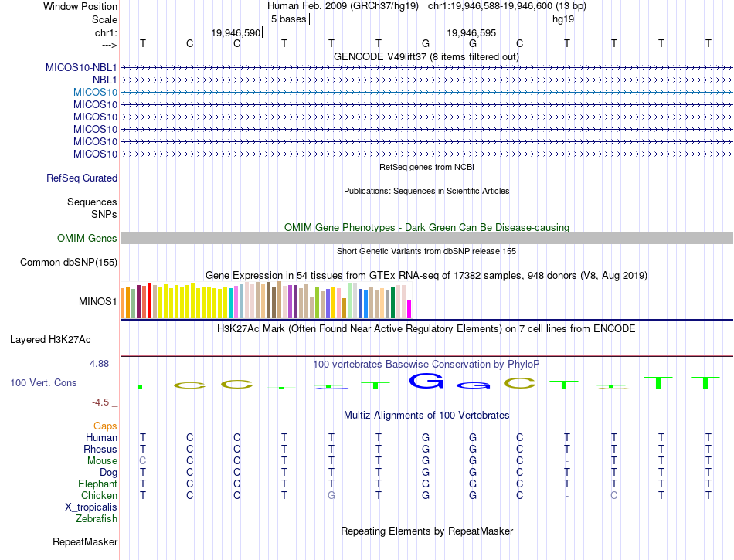The width and height of the screenshot is (734, 560).
Task: Click the magenta bar in GTEx chart
Action: (409, 309)
